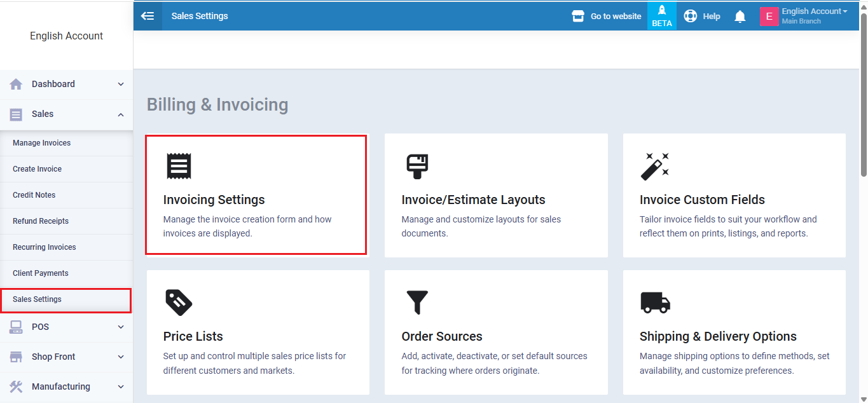
Task: Click the Help lifebuoy icon
Action: click(x=691, y=16)
